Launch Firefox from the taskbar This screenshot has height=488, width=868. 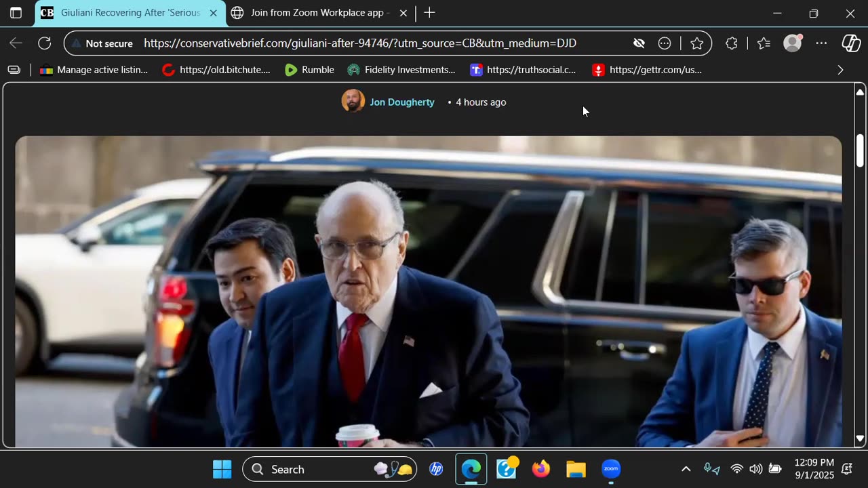tap(541, 469)
